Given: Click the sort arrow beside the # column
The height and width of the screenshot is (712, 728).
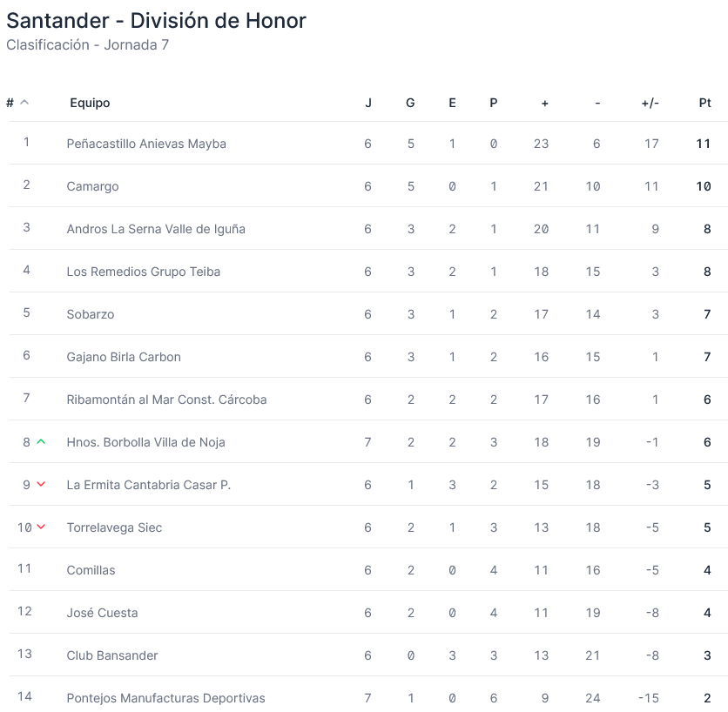Looking at the screenshot, I should (x=24, y=103).
